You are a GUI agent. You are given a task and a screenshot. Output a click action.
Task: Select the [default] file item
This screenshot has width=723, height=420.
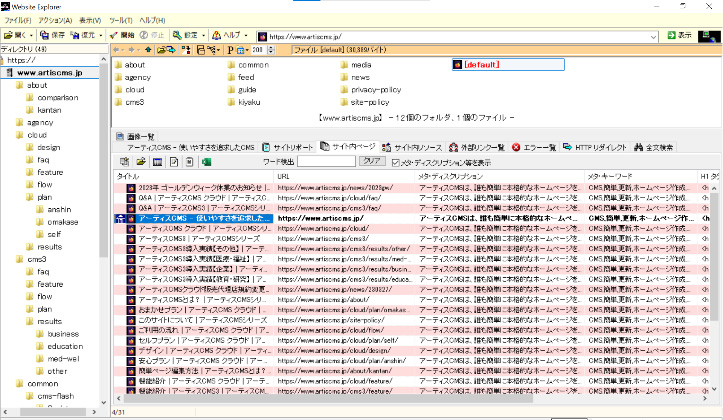click(x=508, y=65)
